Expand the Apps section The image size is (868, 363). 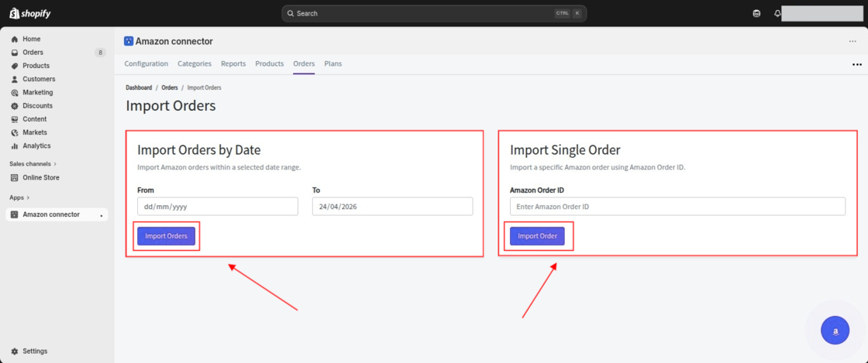click(19, 197)
